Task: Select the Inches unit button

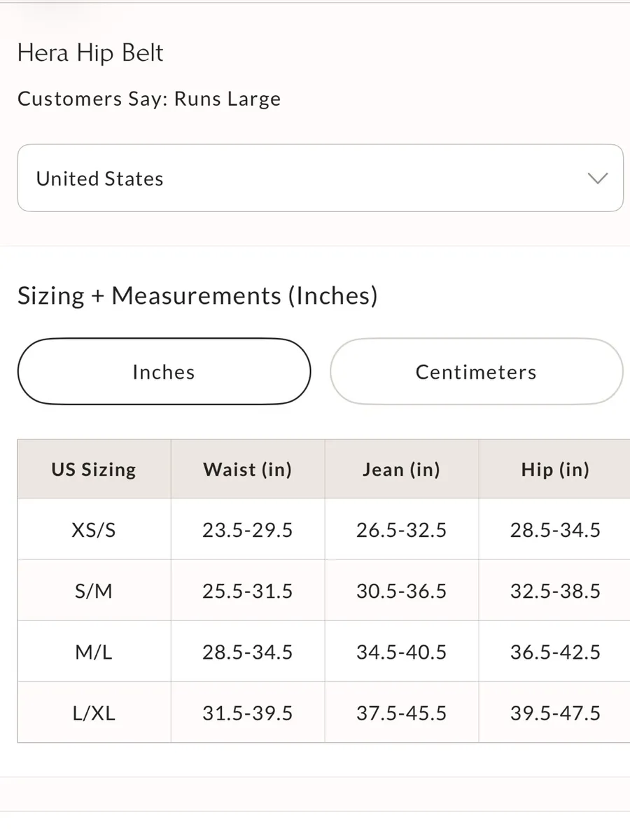Action: point(164,372)
